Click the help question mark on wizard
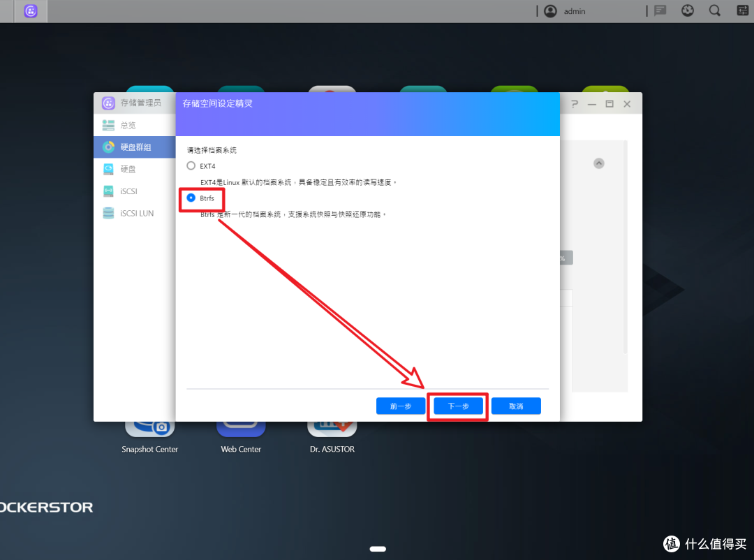 coord(574,103)
